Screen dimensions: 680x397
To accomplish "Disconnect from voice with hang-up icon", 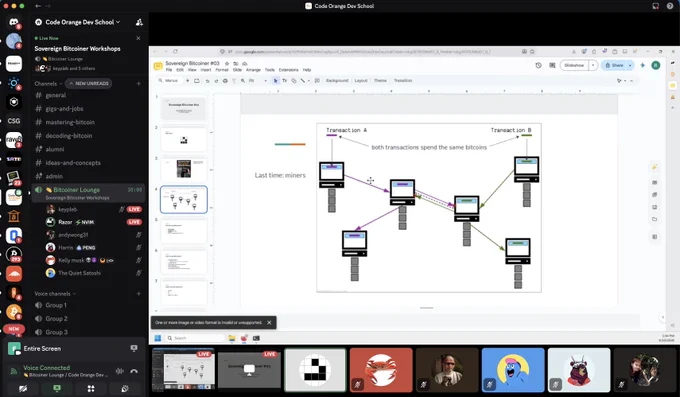I will [x=134, y=371].
